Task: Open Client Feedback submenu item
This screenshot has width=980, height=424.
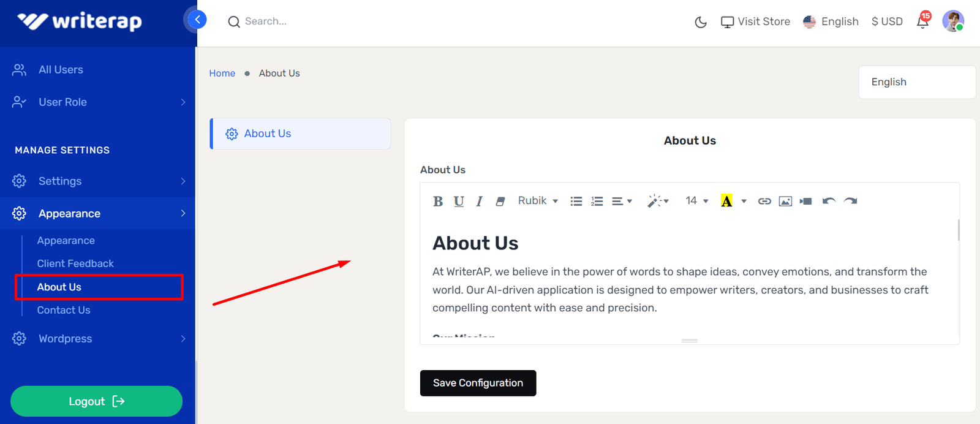Action: tap(75, 263)
